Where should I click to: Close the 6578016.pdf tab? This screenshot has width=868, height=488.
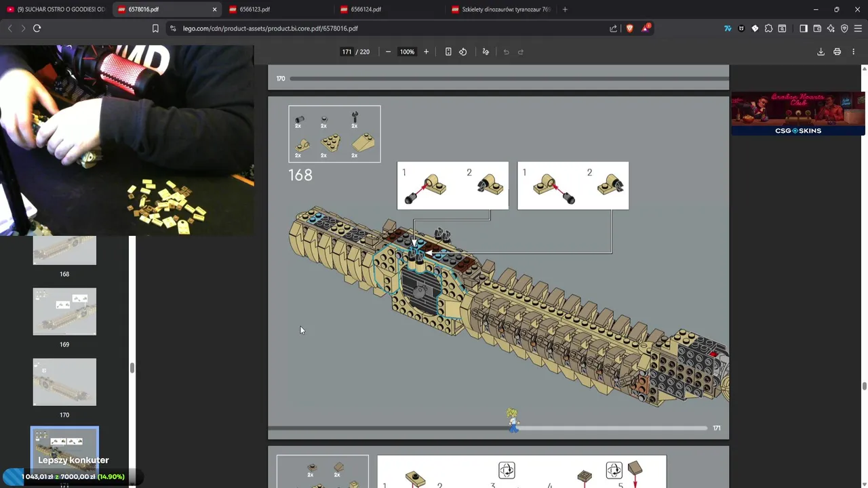tap(215, 9)
